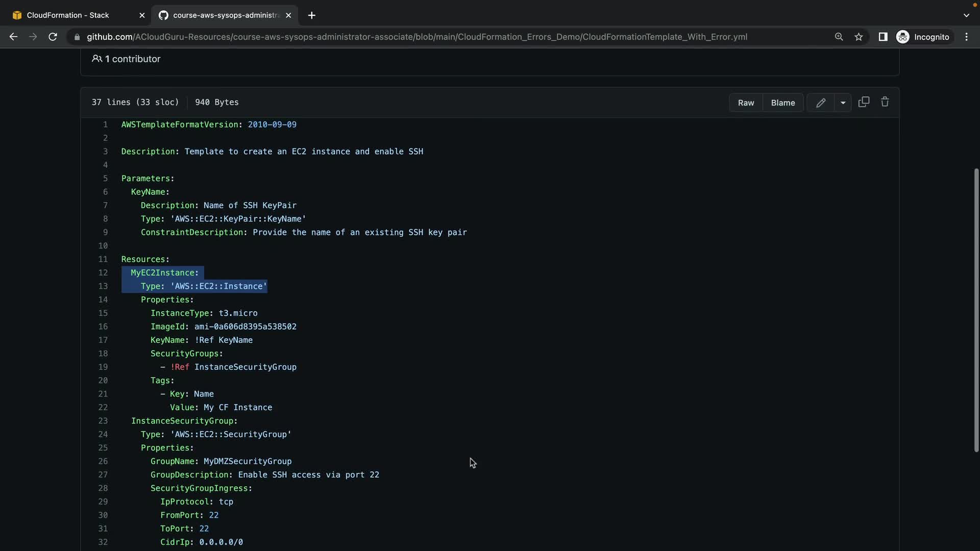Reload the current page
Screen dimensions: 980x551
(x=53, y=37)
